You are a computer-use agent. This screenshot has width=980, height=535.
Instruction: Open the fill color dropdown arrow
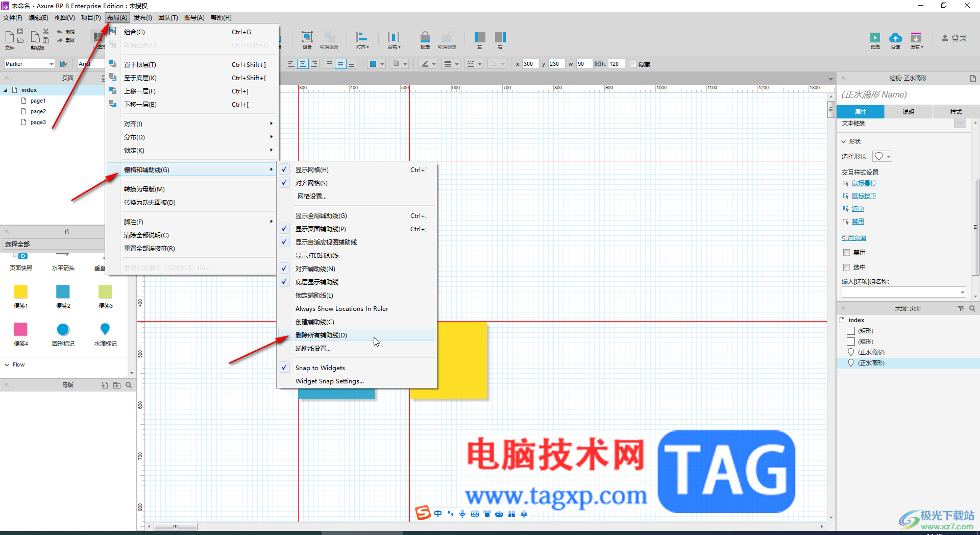[382, 64]
